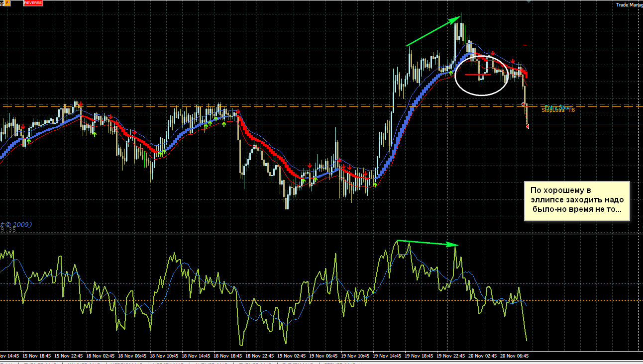Click the 15 Nov 22:45 time label
This screenshot has height=364, width=643.
coord(69,356)
